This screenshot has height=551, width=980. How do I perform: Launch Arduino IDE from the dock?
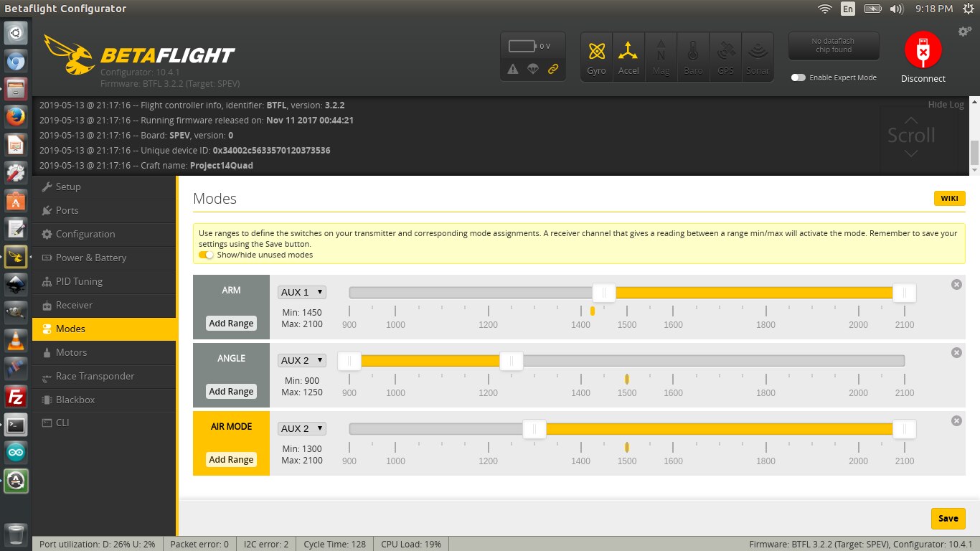[x=16, y=452]
